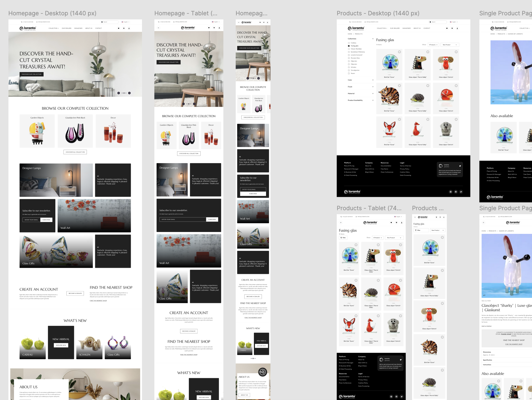Click OUR DEALERS in Homepage Desktop nav
This screenshot has height=400, width=532.
coord(67,28)
